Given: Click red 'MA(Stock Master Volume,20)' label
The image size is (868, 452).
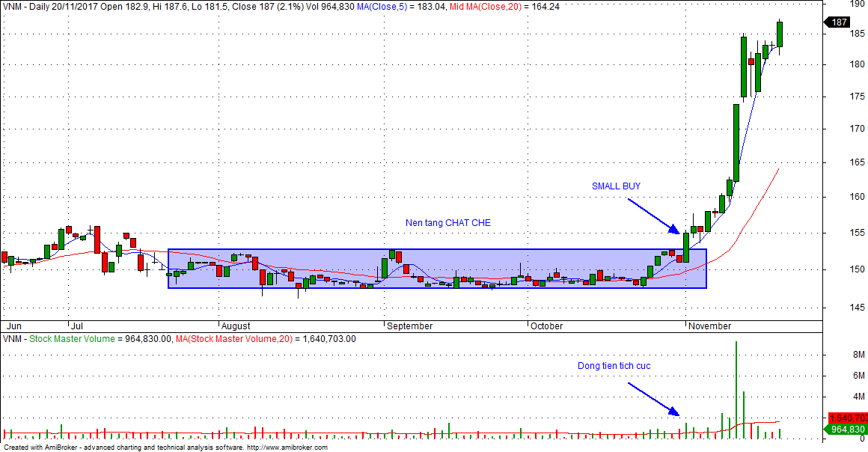Looking at the screenshot, I should (x=234, y=339).
